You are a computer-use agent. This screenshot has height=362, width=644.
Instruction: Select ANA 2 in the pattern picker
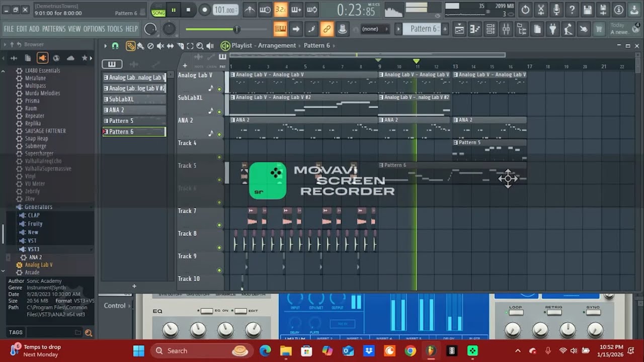click(x=134, y=110)
